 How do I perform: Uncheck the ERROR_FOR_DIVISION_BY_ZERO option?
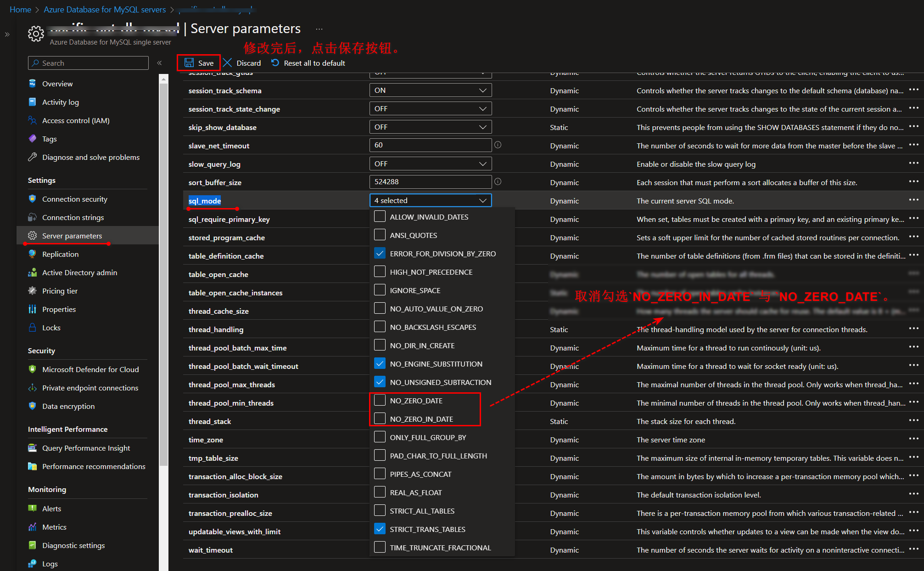point(380,254)
